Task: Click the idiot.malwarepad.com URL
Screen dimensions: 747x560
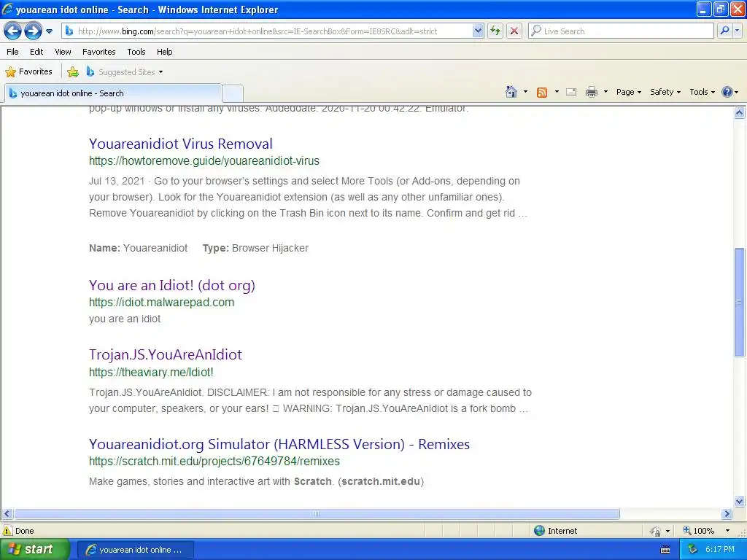Action: click(161, 303)
